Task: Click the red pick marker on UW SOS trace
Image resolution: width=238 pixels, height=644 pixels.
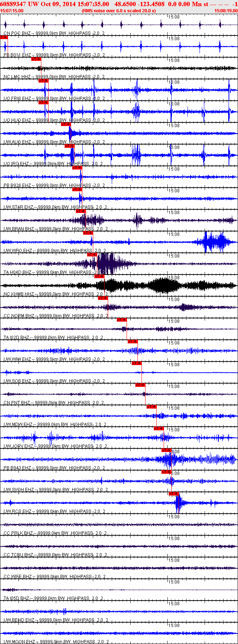Action: coord(137,363)
